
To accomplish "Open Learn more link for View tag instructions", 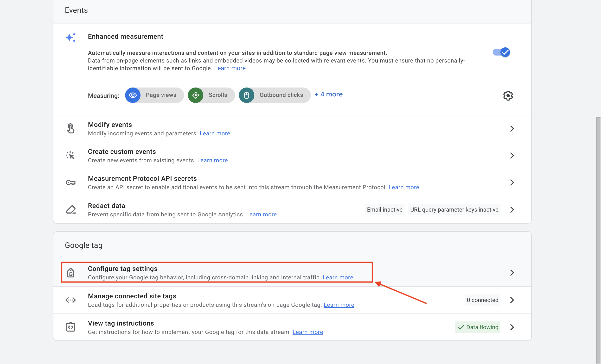I will click(307, 332).
